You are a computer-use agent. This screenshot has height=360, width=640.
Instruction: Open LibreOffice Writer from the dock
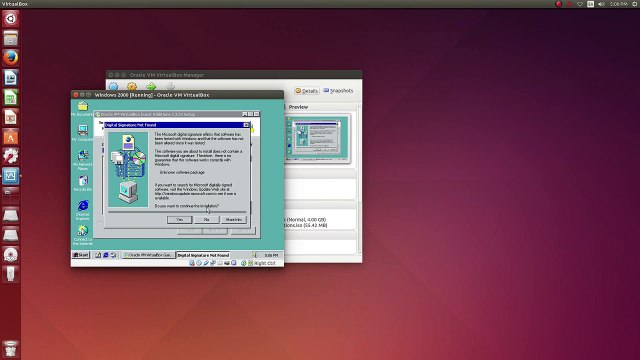pos(11,78)
